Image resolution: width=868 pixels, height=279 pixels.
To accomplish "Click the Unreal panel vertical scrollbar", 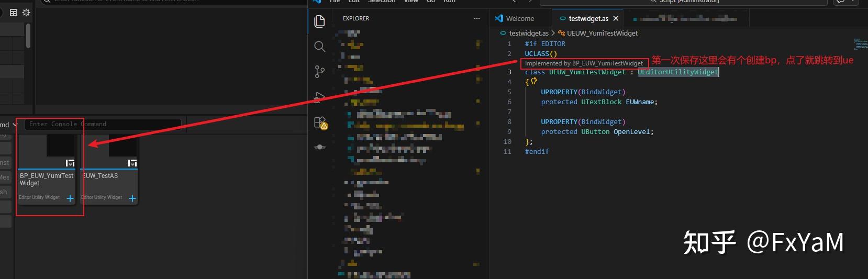I will click(28, 36).
